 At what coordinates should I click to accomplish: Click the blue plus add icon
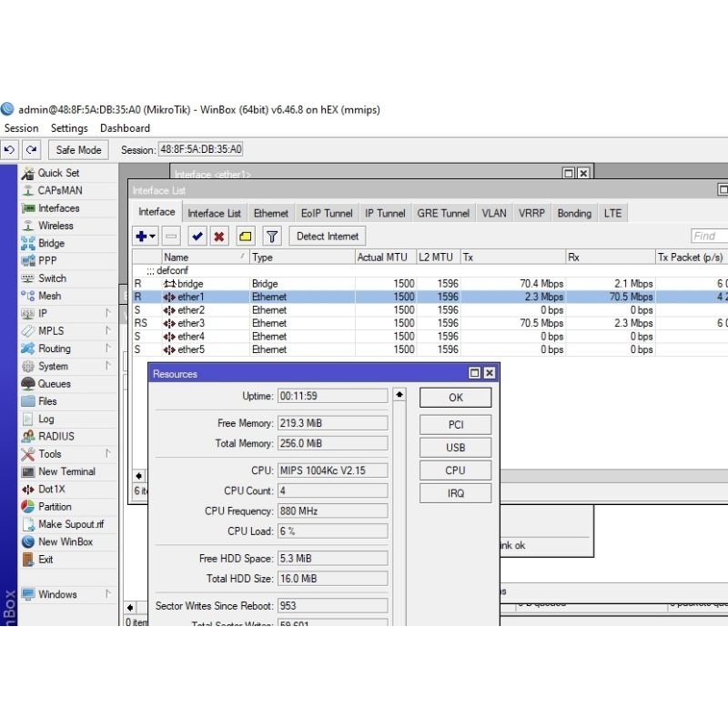[141, 237]
